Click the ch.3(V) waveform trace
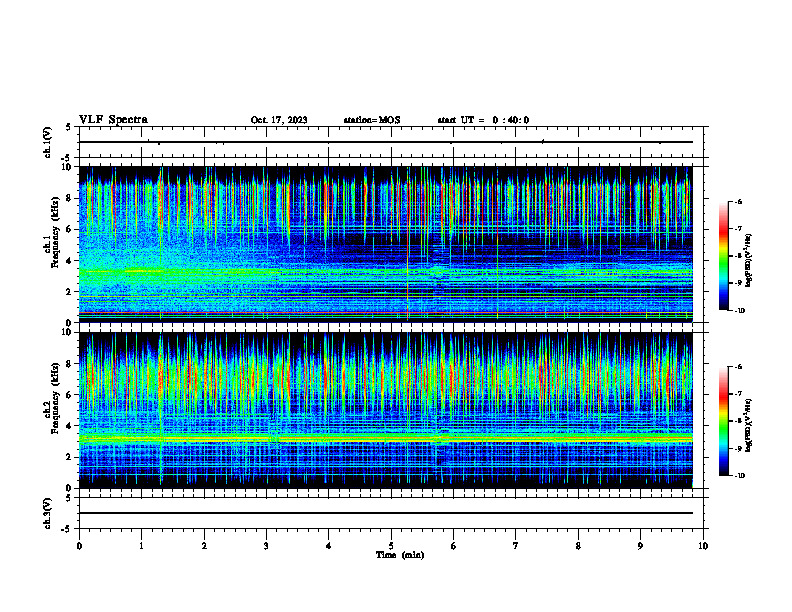Viewport: 792px width, 612px height. [386, 513]
